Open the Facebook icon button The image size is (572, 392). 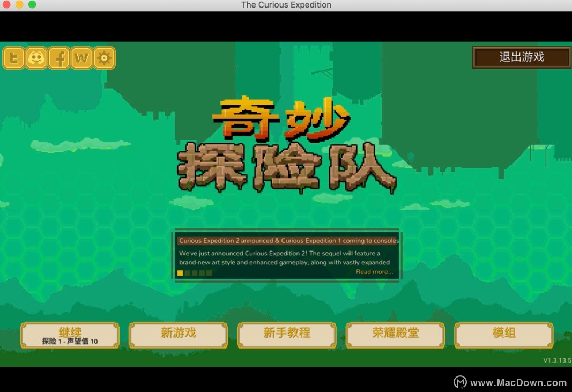point(59,58)
